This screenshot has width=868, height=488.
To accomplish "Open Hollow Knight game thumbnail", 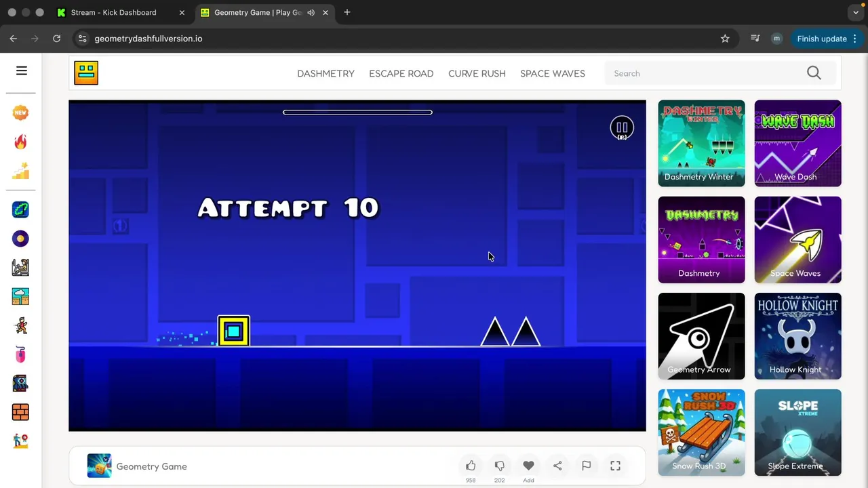I will click(x=797, y=335).
